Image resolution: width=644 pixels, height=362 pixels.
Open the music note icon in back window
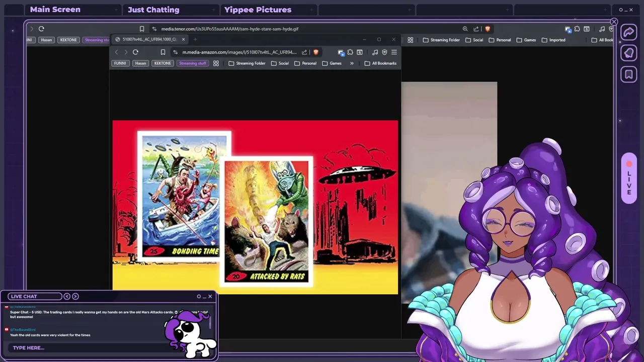[x=602, y=29]
